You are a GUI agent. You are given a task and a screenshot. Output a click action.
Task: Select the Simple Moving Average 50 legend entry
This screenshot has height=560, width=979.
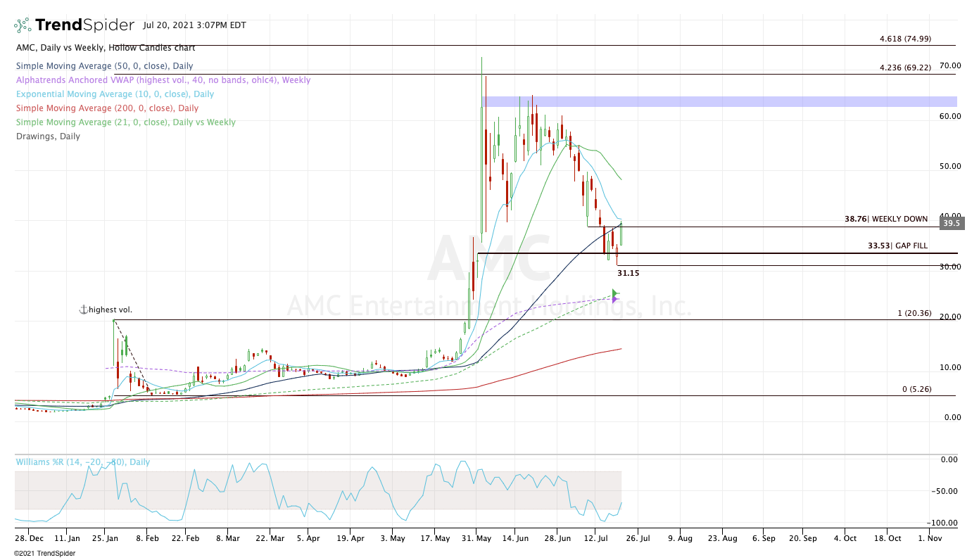pyautogui.click(x=104, y=66)
